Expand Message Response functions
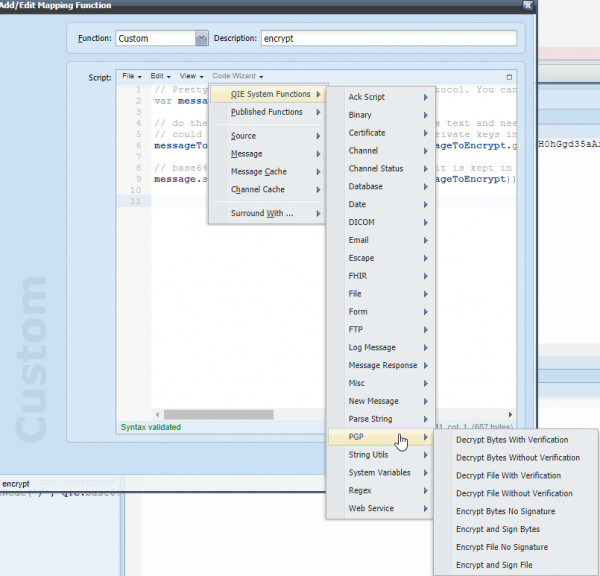The height and width of the screenshot is (576, 600). click(381, 366)
